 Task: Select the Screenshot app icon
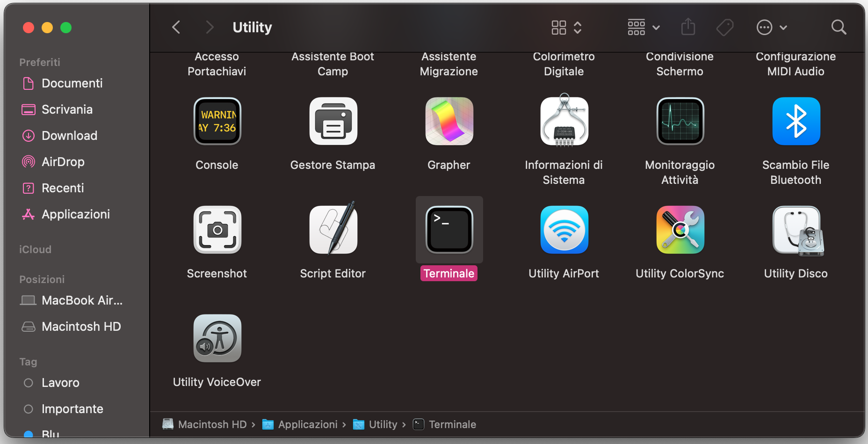pos(217,230)
